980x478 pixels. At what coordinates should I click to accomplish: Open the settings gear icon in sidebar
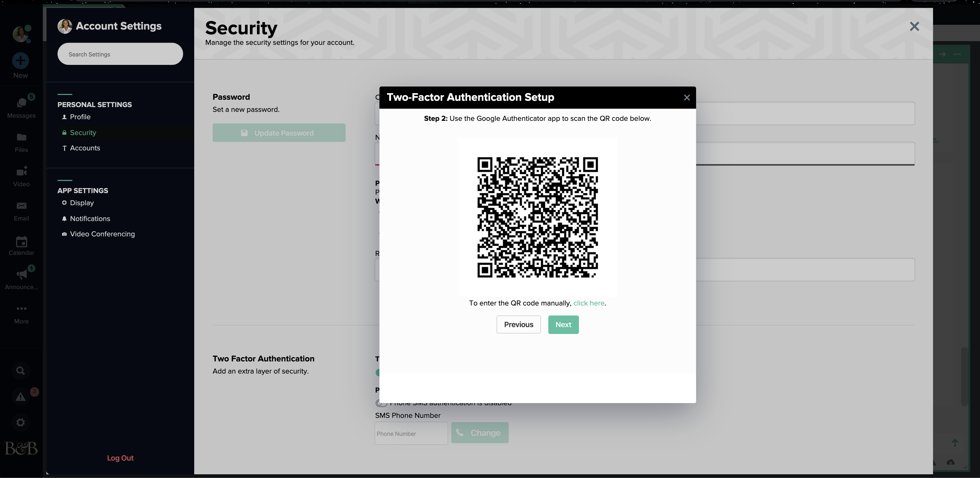(21, 423)
